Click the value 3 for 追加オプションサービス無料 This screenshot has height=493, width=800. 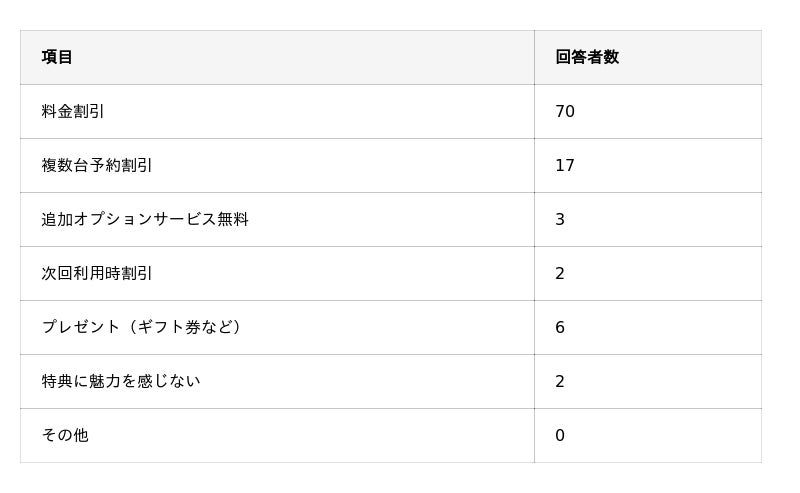pos(560,219)
